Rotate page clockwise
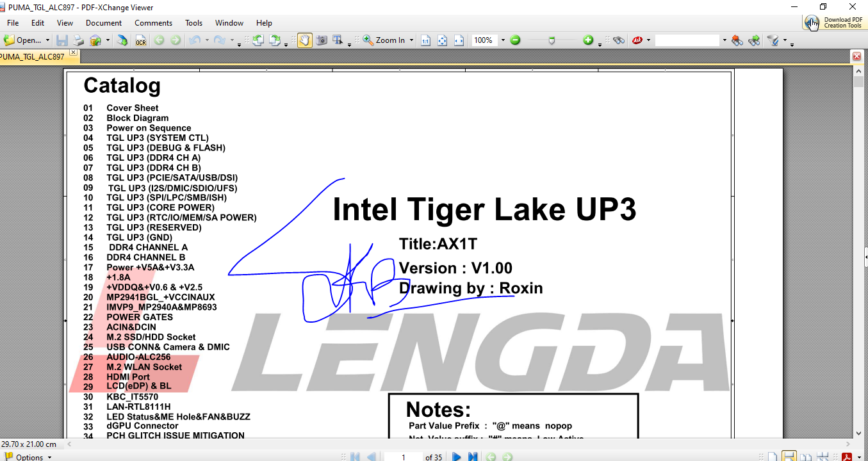 pos(275,40)
